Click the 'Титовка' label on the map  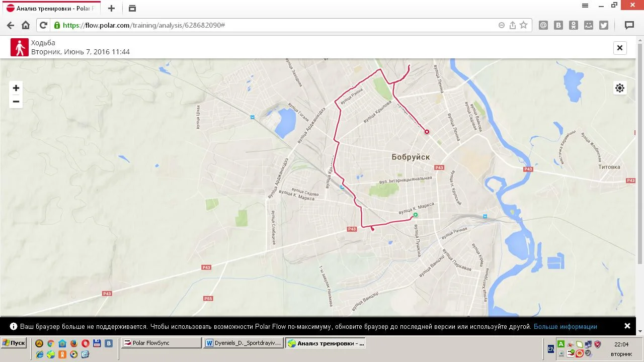[x=609, y=167]
